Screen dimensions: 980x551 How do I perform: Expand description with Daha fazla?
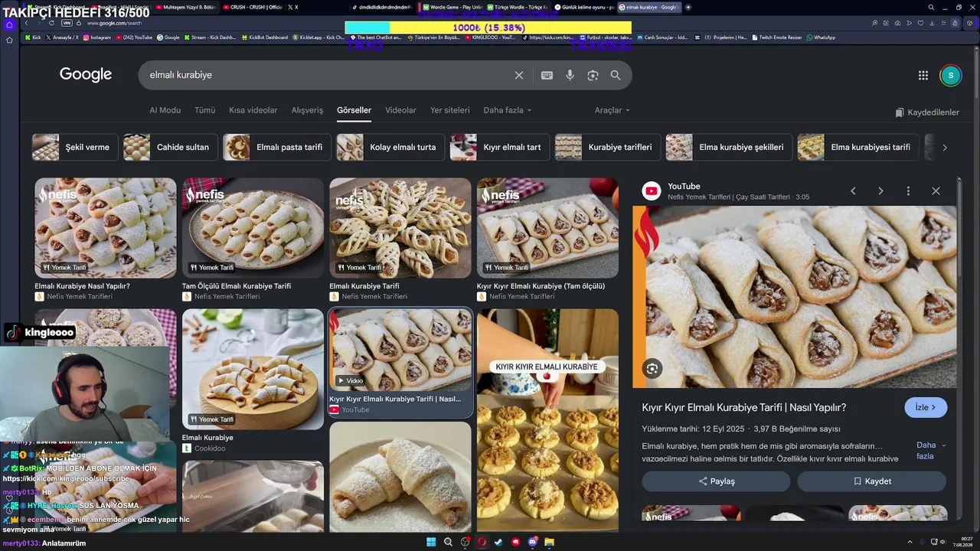pos(931,451)
